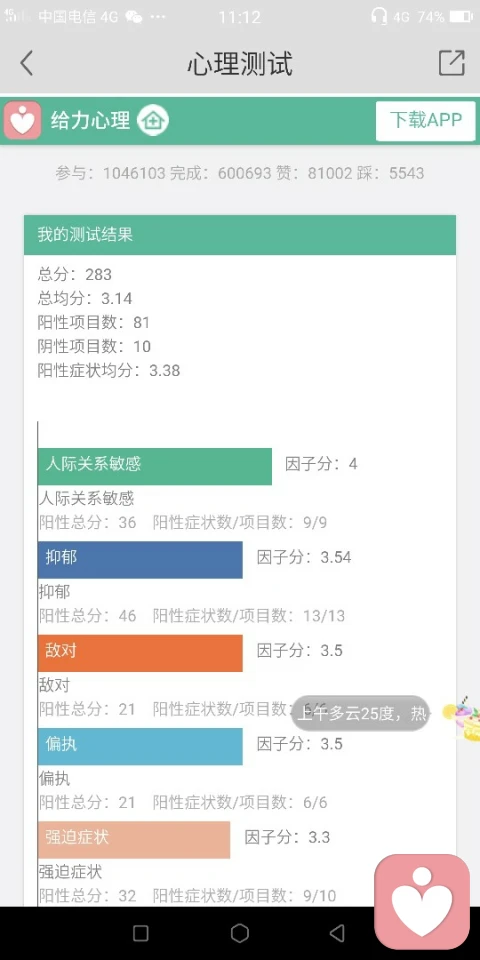Tap the 给力心理 brand name text
Image resolution: width=480 pixels, height=960 pixels.
tap(91, 120)
